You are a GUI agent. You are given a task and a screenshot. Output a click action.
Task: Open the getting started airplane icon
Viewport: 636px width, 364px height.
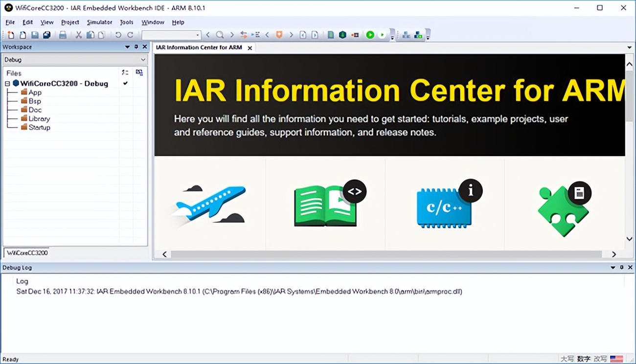(x=210, y=205)
